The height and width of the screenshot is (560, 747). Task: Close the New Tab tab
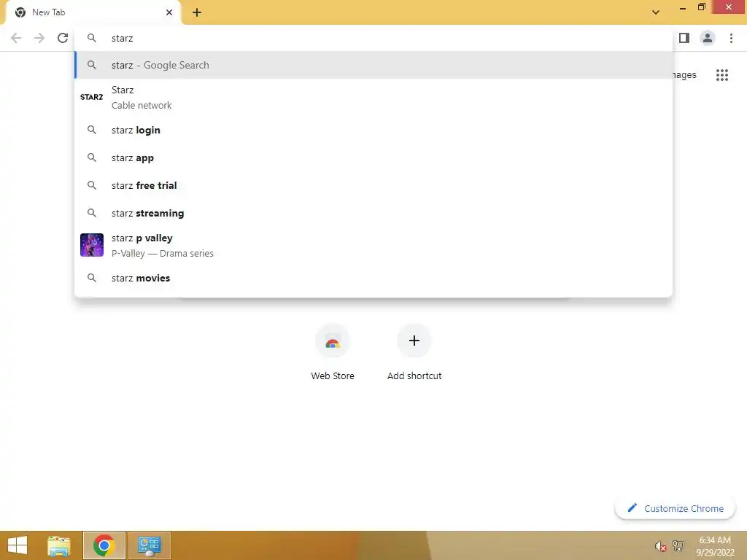click(169, 12)
